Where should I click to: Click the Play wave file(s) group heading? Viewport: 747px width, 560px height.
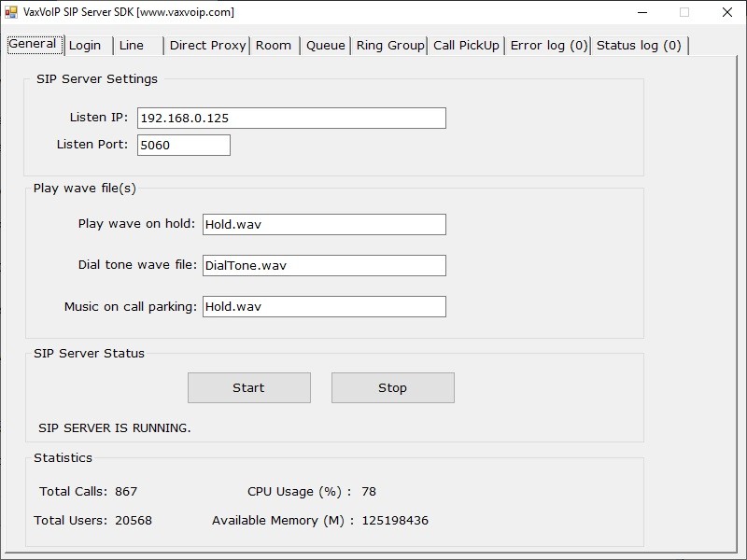pos(84,189)
